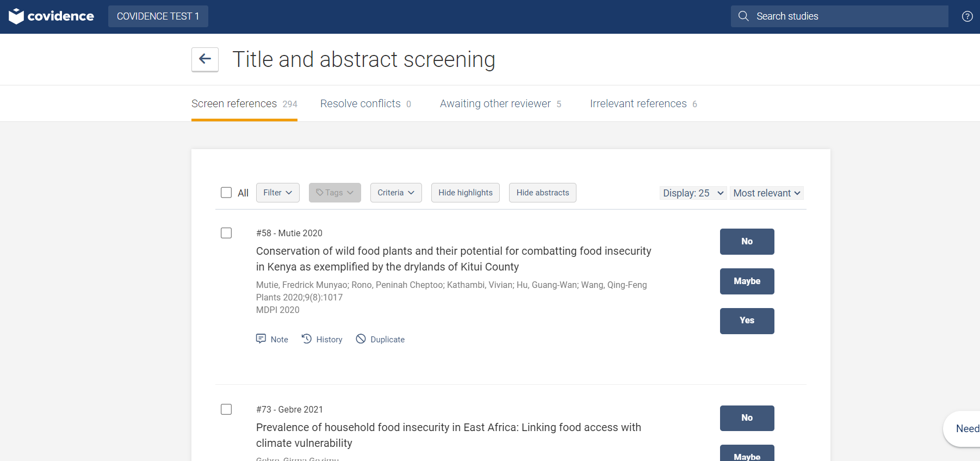Check the All references checkbox

tap(226, 193)
